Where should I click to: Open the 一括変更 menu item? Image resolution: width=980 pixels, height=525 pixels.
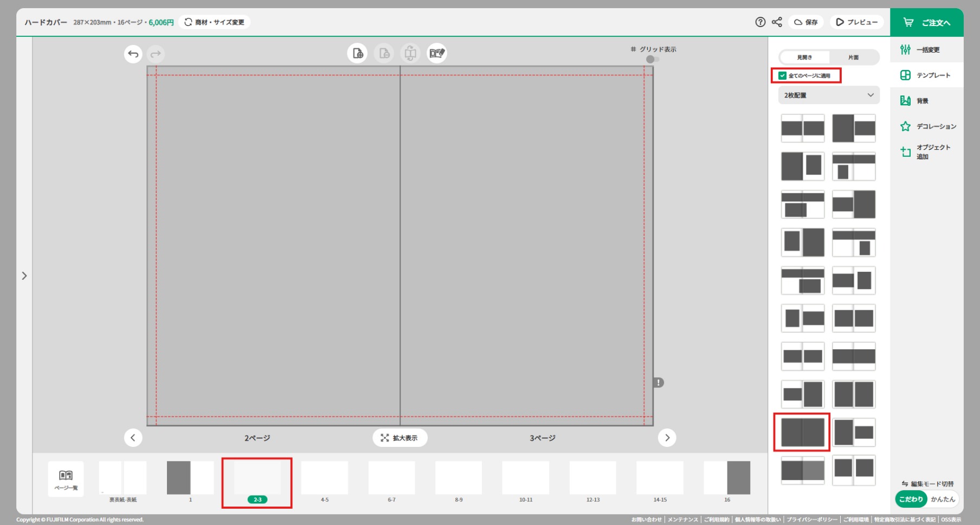point(927,50)
